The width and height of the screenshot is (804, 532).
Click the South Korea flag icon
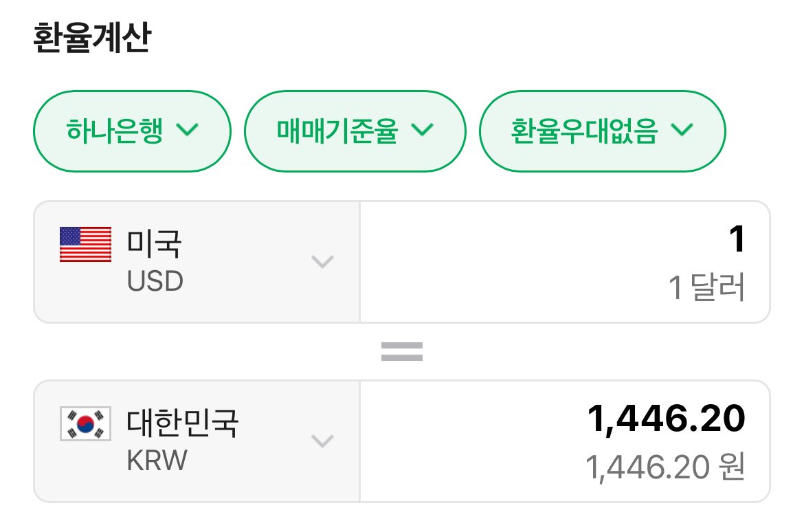[85, 423]
